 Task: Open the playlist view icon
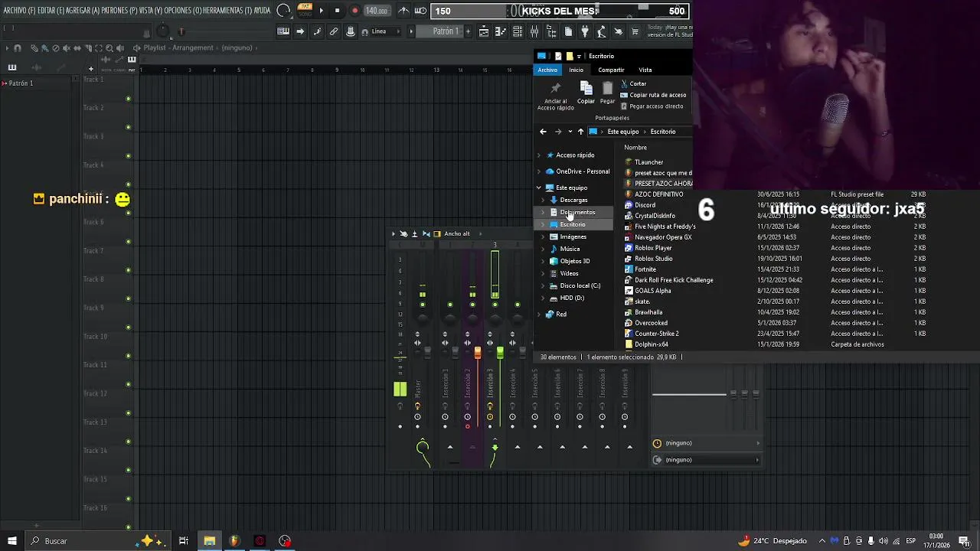(484, 31)
